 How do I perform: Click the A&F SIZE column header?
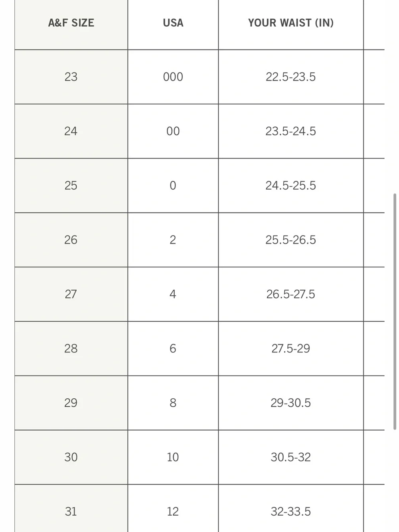pos(71,23)
